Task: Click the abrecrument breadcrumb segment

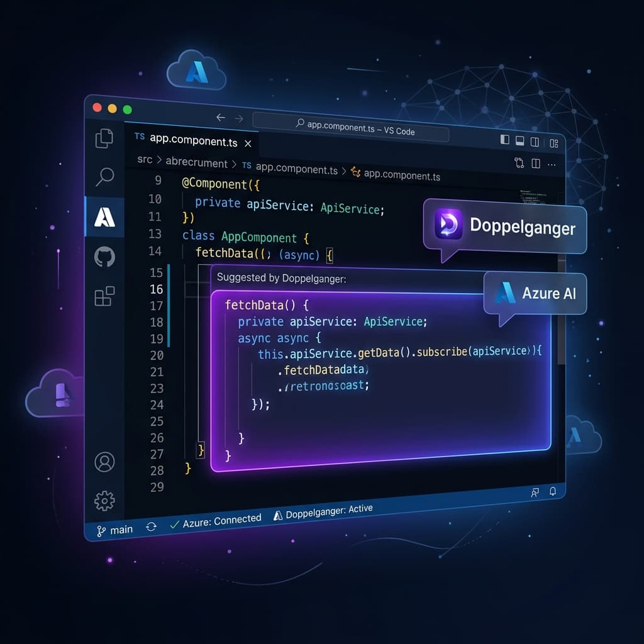Action: pos(196,163)
